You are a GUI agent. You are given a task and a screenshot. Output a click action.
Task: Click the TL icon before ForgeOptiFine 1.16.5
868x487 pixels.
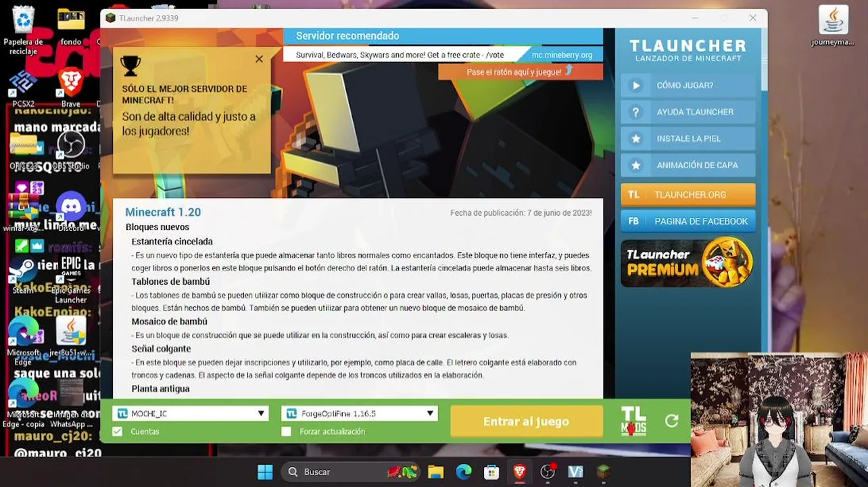[x=291, y=413]
